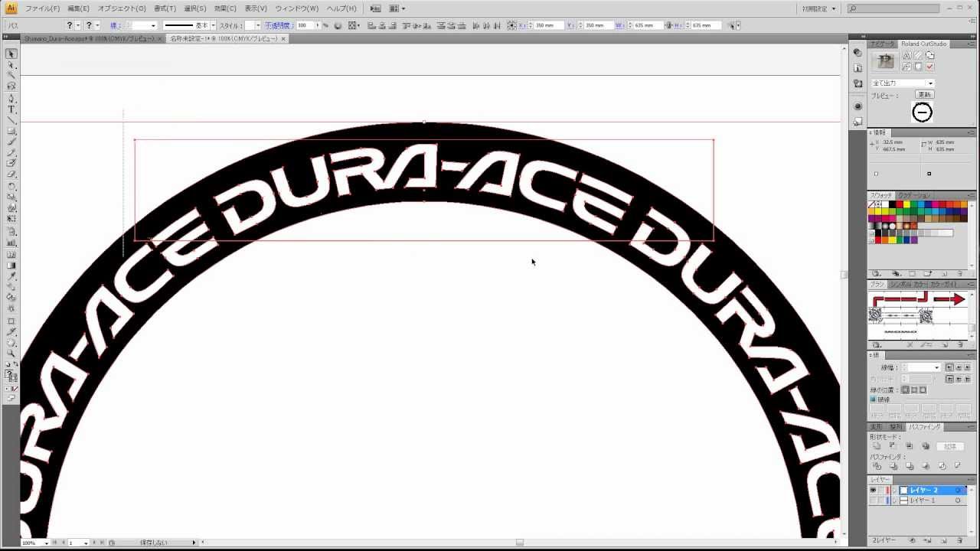Toggle lock column for レイヤー 1

(x=880, y=500)
